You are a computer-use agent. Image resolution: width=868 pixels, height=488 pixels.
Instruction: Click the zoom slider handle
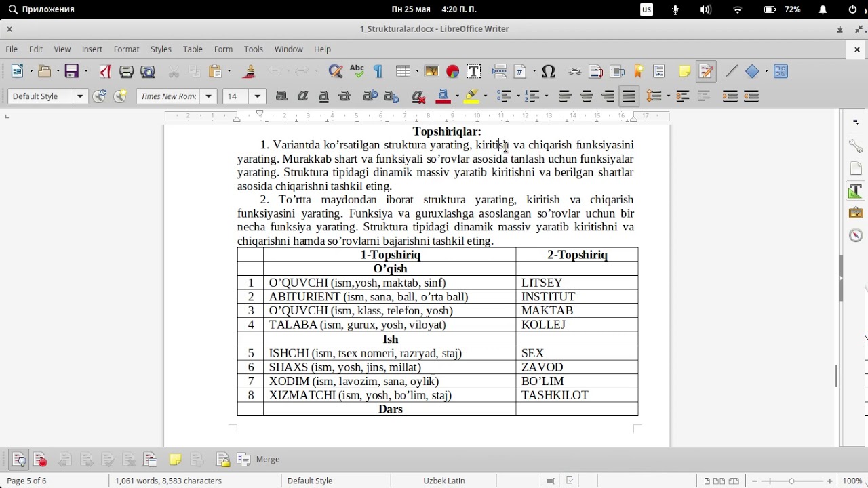[791, 481]
